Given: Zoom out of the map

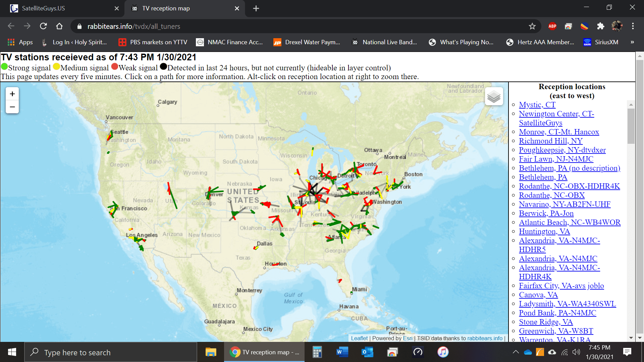Looking at the screenshot, I should tap(12, 107).
